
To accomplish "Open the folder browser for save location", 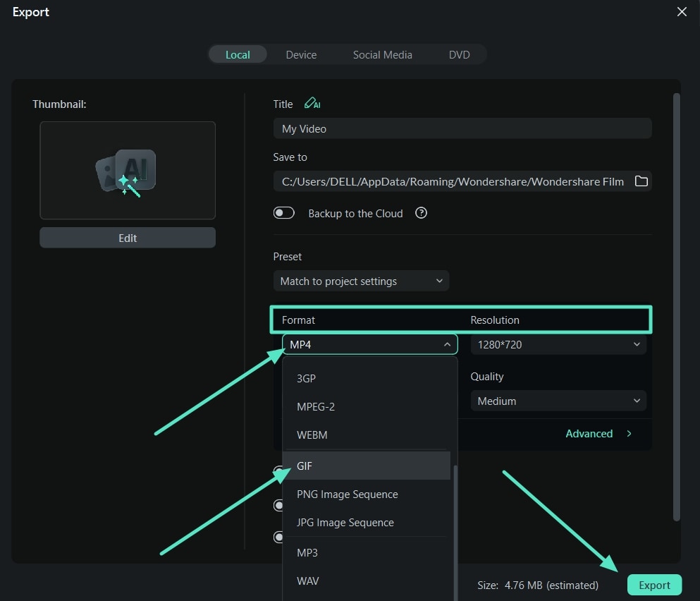I will click(641, 181).
